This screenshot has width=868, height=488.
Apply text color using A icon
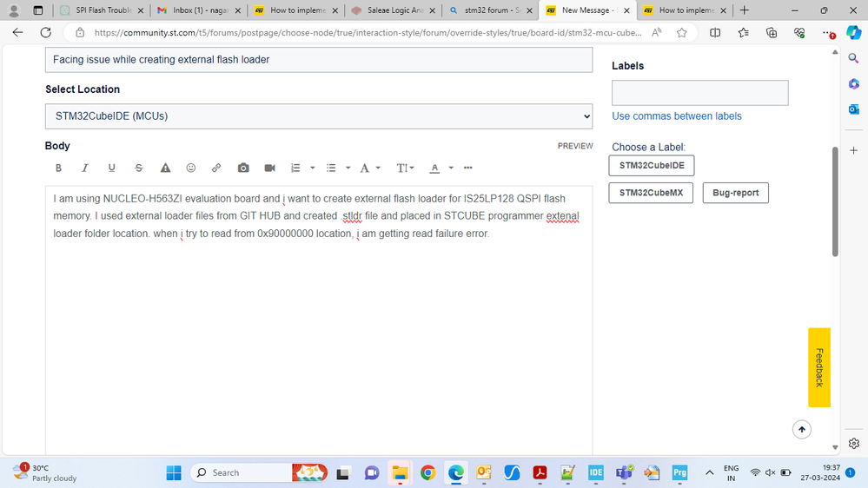[434, 168]
